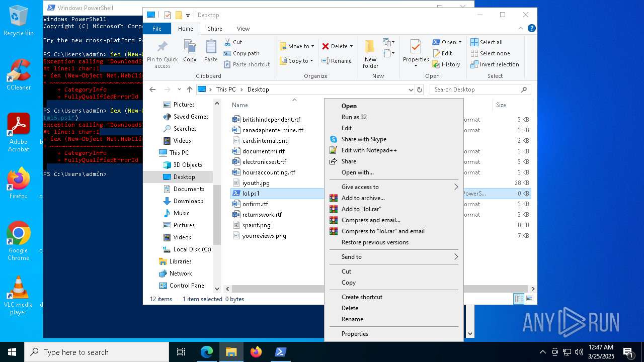Click Invert selection in ribbon

point(495,64)
